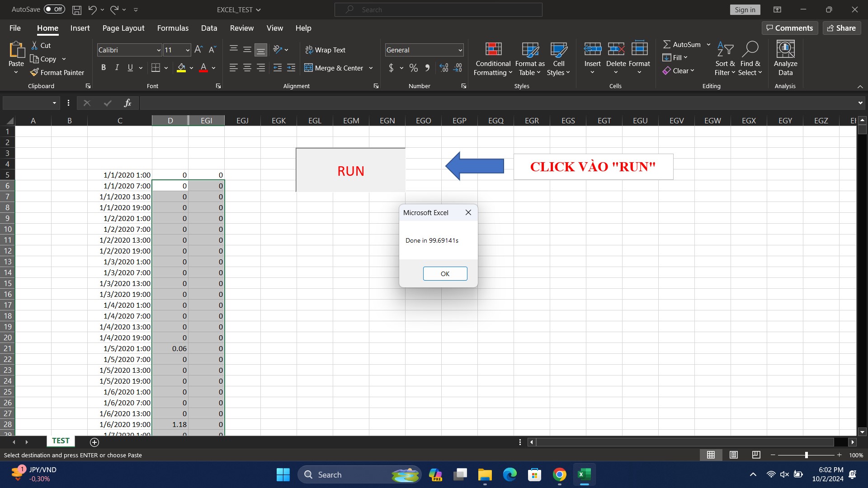868x488 pixels.
Task: Click the Undo arrow icon
Action: [92, 9]
